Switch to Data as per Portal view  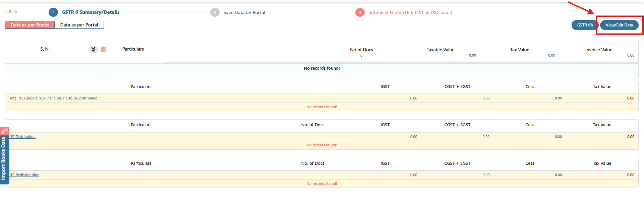click(79, 25)
